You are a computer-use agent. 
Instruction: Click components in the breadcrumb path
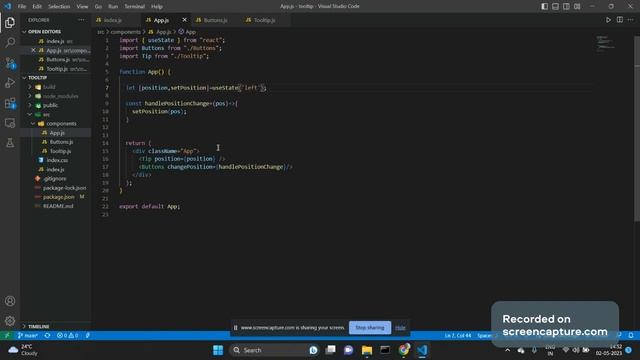click(125, 32)
